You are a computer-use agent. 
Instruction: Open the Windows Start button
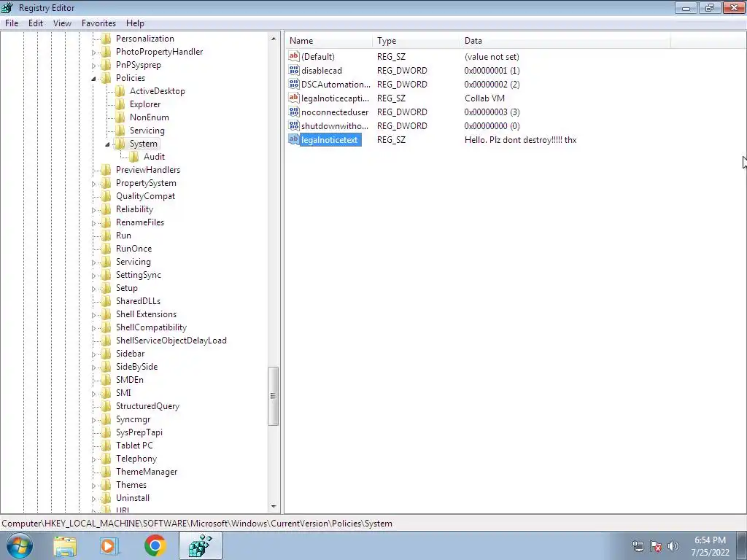coord(20,545)
